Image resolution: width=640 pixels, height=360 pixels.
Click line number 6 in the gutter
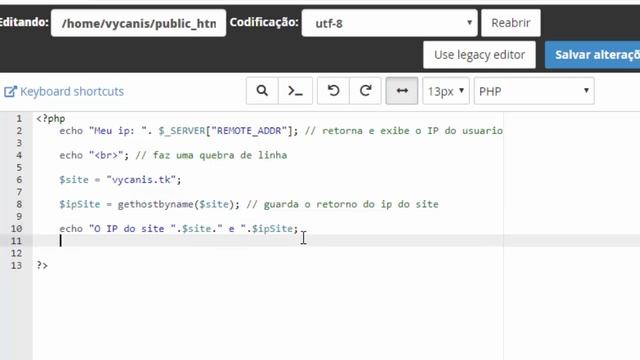(19, 180)
